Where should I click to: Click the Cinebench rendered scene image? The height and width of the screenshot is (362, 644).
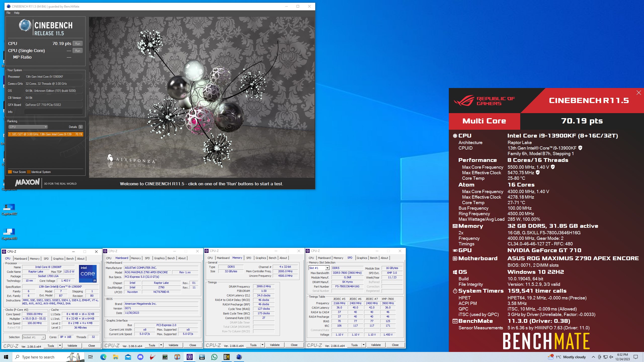click(202, 97)
